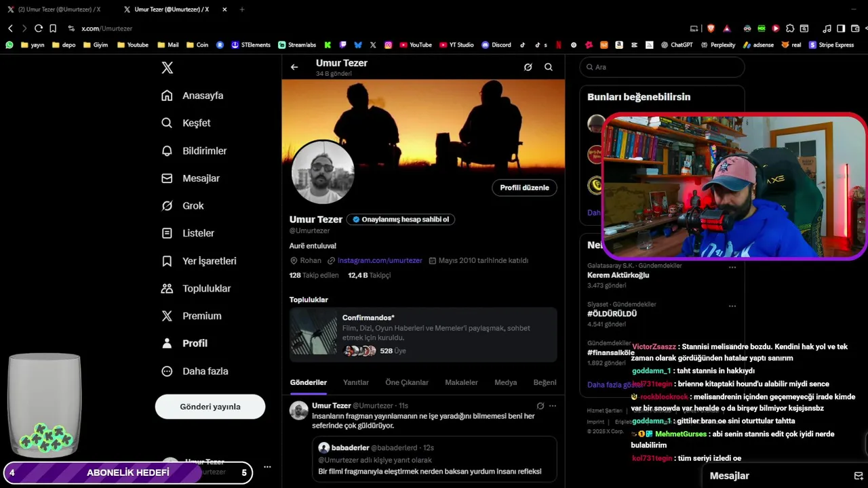Switch to the Makaleler tab
Image resolution: width=868 pixels, height=488 pixels.
[461, 382]
